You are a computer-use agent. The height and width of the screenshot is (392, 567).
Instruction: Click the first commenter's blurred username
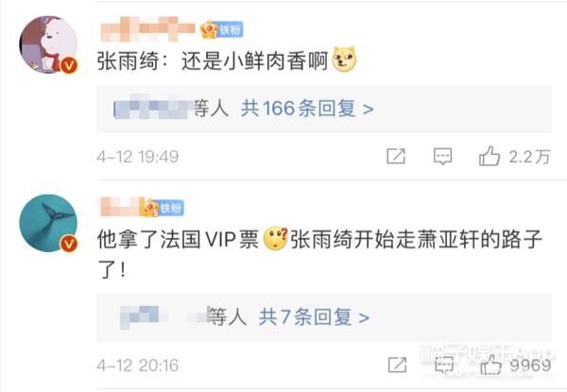(148, 29)
